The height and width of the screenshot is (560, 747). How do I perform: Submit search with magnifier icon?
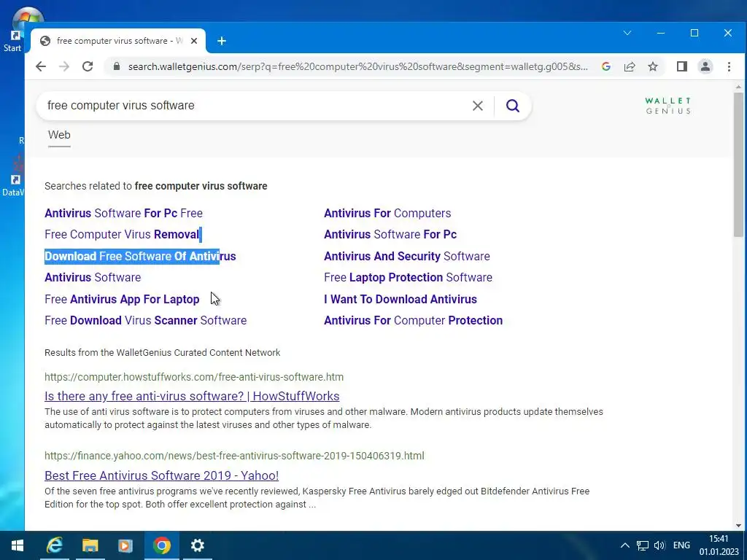click(x=513, y=106)
